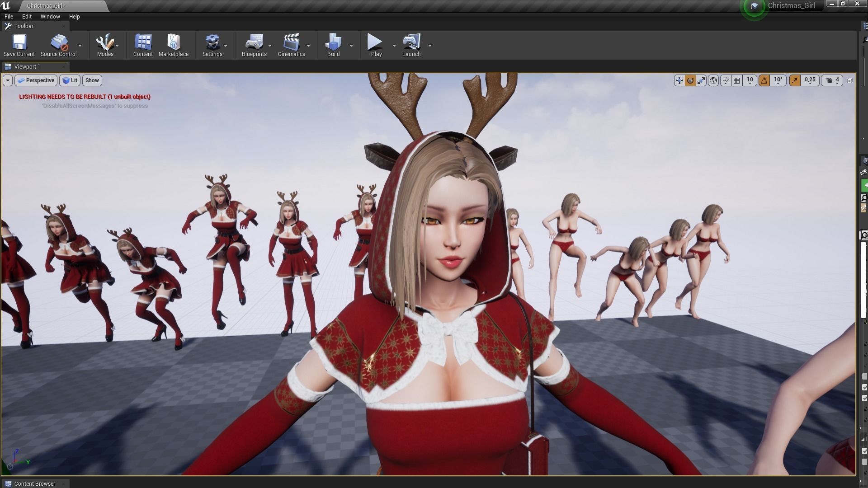
Task: Expand Modes dropdown arrow
Action: click(117, 45)
